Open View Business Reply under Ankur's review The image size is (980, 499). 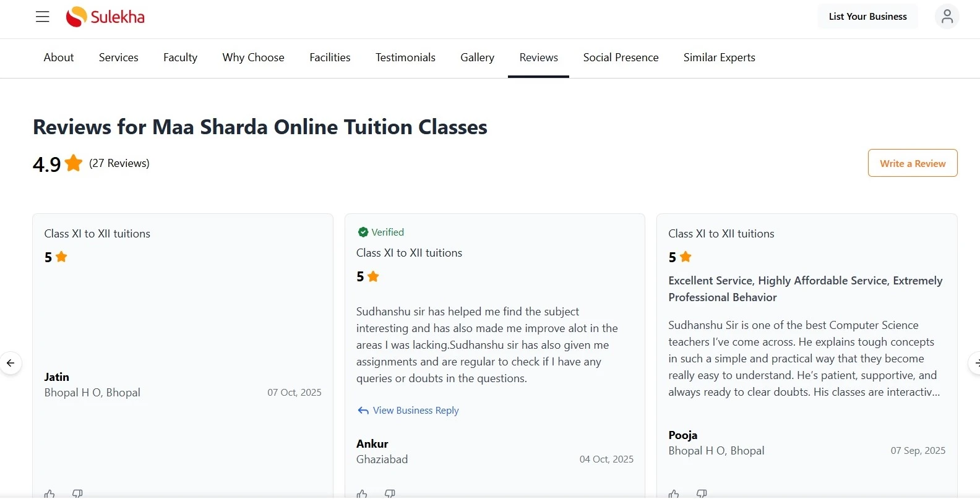pos(408,410)
